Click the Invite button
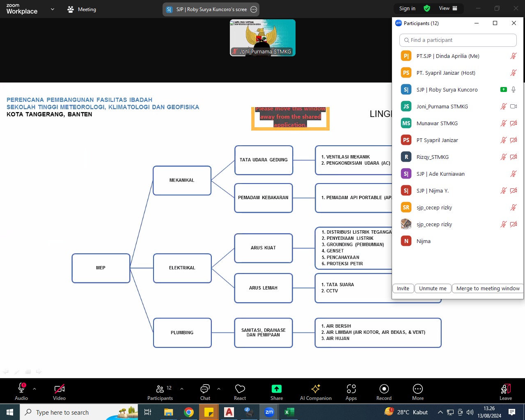The width and height of the screenshot is (525, 420). tap(403, 289)
